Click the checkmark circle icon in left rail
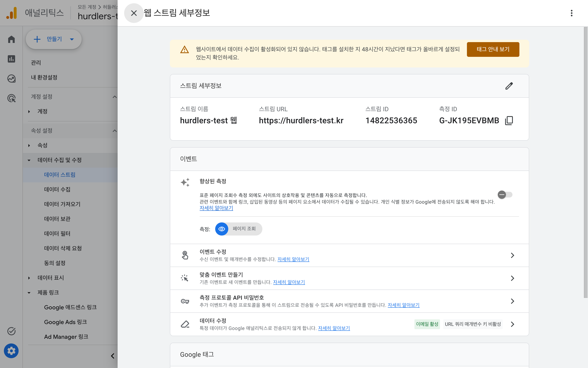Viewport: 588px width, 368px height. pyautogui.click(x=11, y=331)
